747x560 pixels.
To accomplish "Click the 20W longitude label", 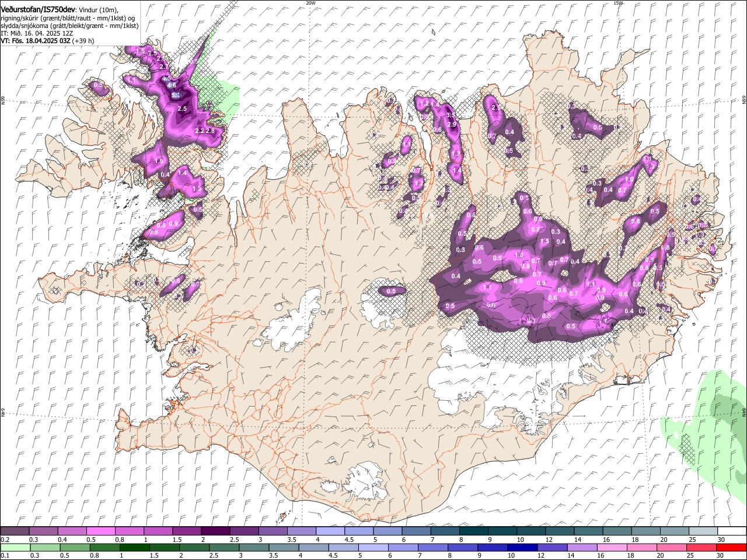I will (310, 2).
